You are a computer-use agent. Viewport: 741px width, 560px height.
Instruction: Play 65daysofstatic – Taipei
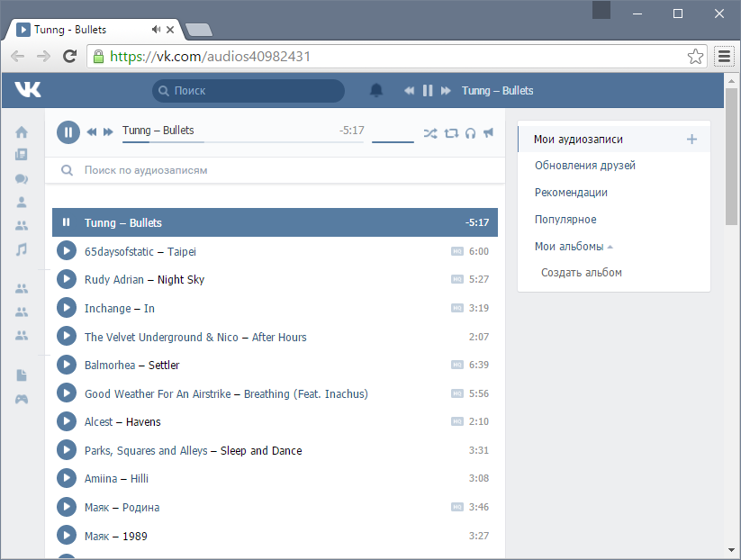pyautogui.click(x=67, y=250)
